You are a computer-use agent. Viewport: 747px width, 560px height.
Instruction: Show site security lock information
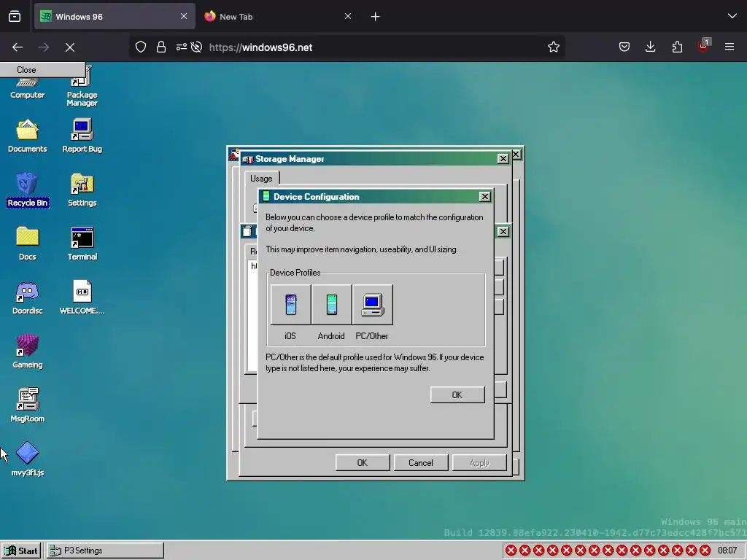(x=161, y=47)
